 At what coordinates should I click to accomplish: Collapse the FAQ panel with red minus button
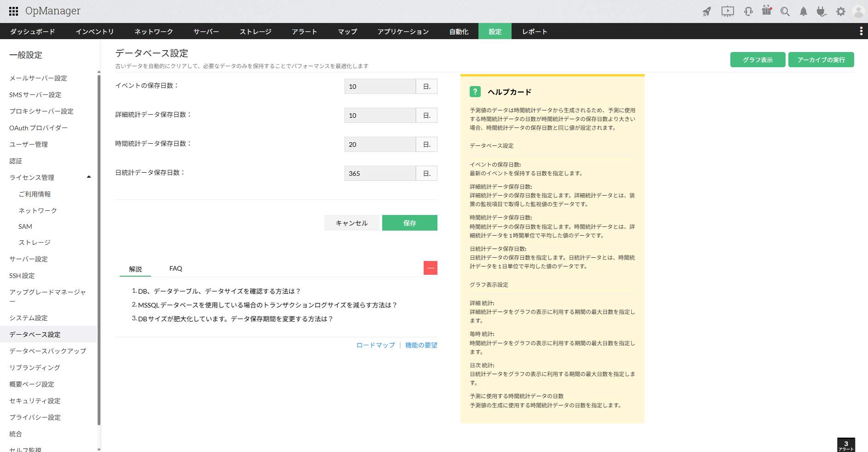430,268
